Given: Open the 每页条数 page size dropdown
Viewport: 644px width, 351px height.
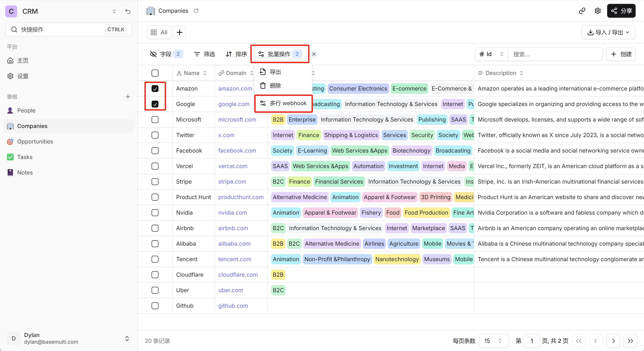Looking at the screenshot, I should point(493,341).
